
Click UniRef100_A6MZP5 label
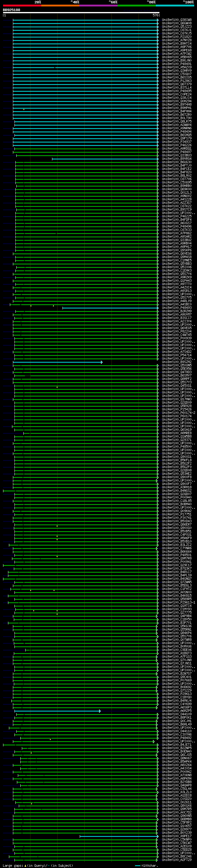176,711
